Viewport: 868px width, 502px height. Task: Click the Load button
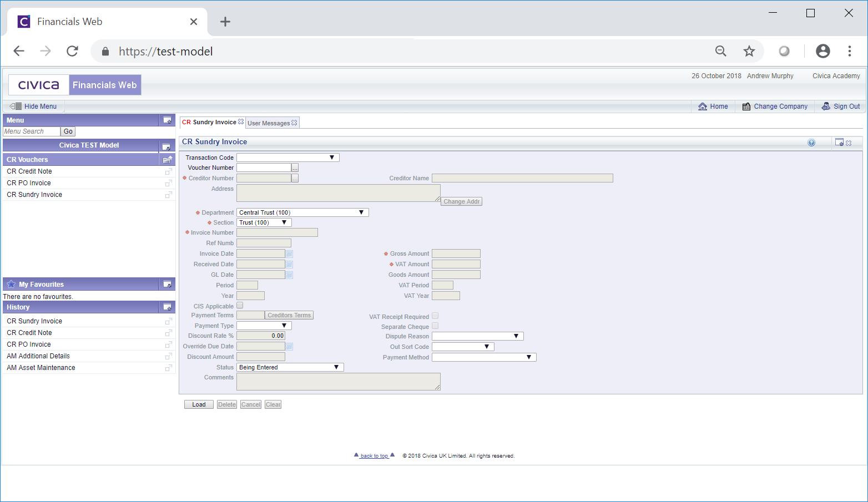coord(199,405)
